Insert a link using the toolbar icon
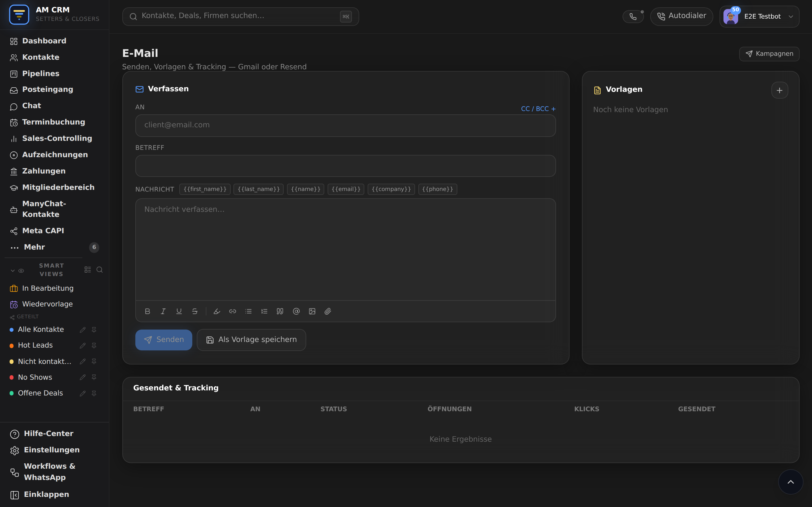This screenshot has width=812, height=507. pyautogui.click(x=233, y=311)
